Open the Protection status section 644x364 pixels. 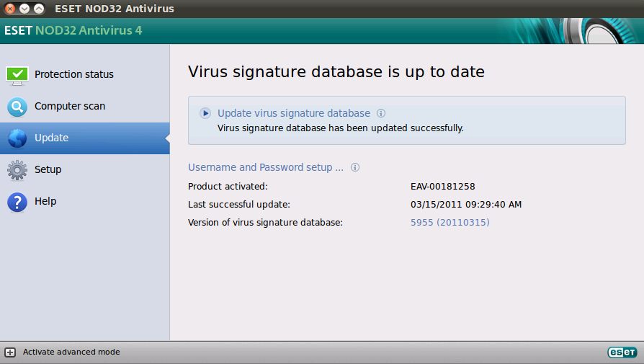(74, 74)
